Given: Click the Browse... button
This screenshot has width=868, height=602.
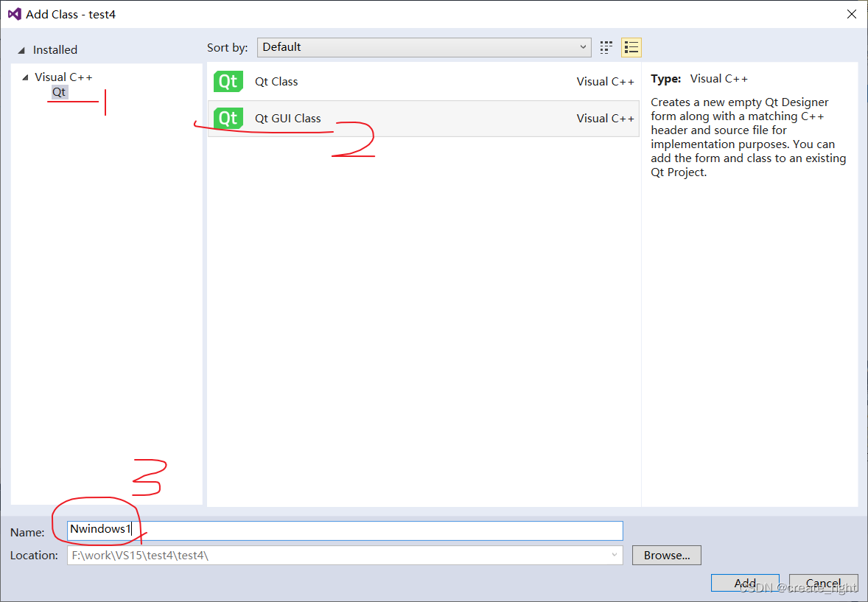Looking at the screenshot, I should pyautogui.click(x=667, y=555).
